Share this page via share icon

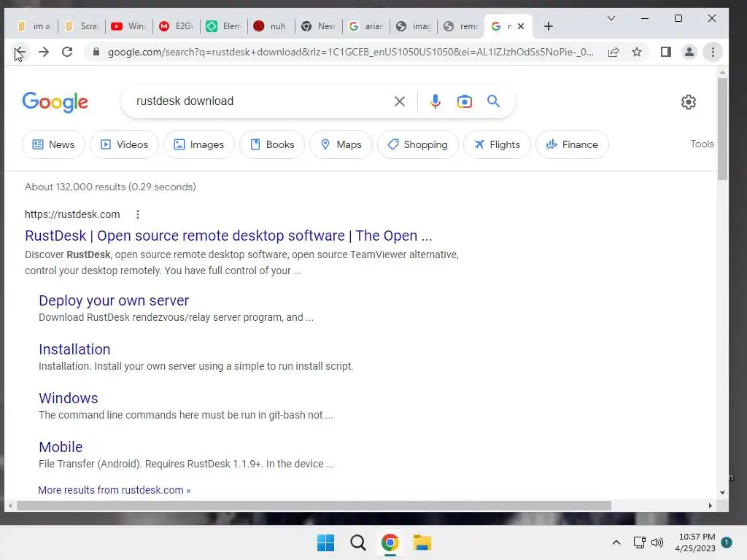614,52
